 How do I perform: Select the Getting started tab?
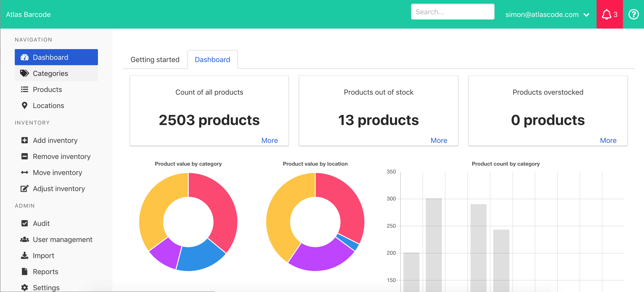[x=155, y=59]
